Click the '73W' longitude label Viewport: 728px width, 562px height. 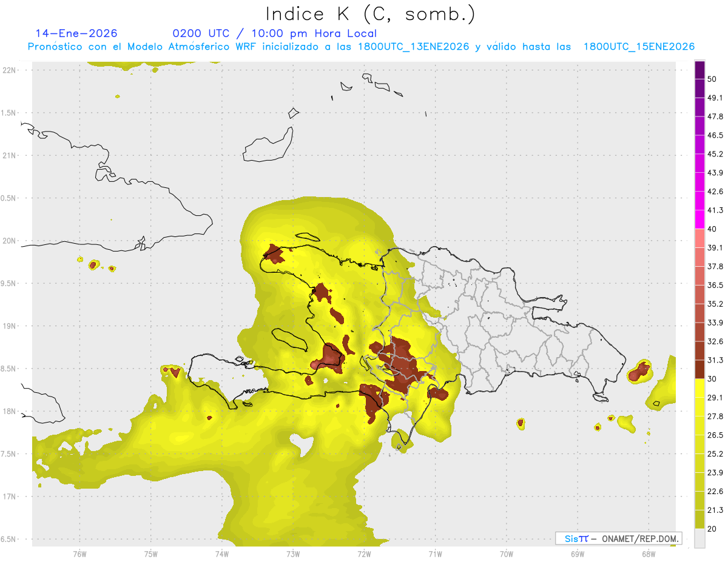pyautogui.click(x=292, y=554)
